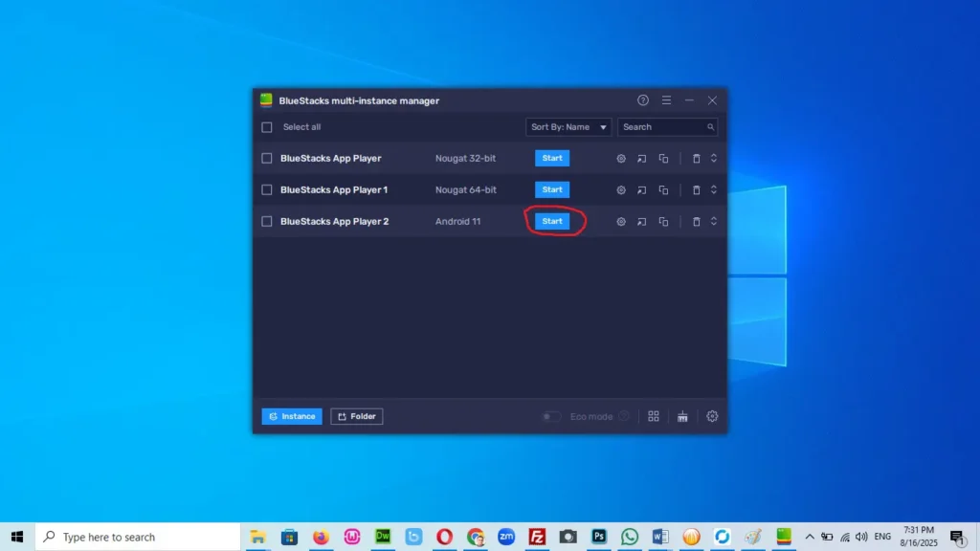The height and width of the screenshot is (551, 980).
Task: Toggle the Eco mode switch
Action: click(x=551, y=416)
